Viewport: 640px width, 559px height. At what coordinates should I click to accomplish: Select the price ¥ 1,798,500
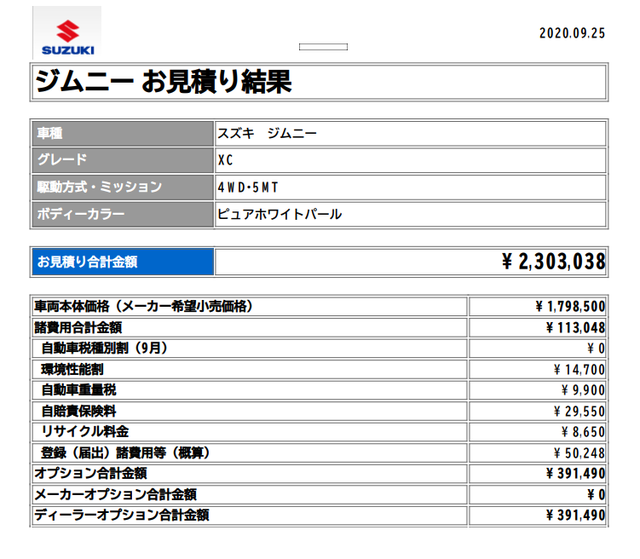(x=570, y=306)
